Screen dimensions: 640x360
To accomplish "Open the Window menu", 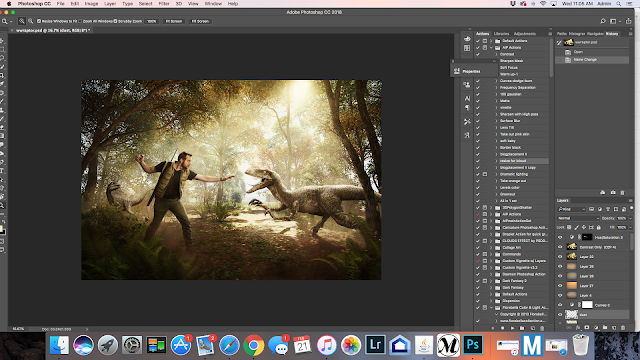I will (213, 4).
